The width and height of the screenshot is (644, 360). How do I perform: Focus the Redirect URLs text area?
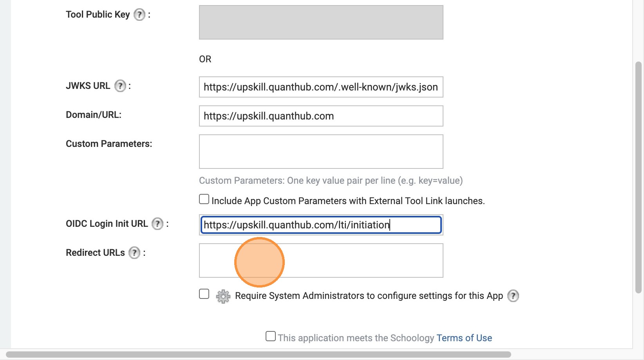pos(353,261)
